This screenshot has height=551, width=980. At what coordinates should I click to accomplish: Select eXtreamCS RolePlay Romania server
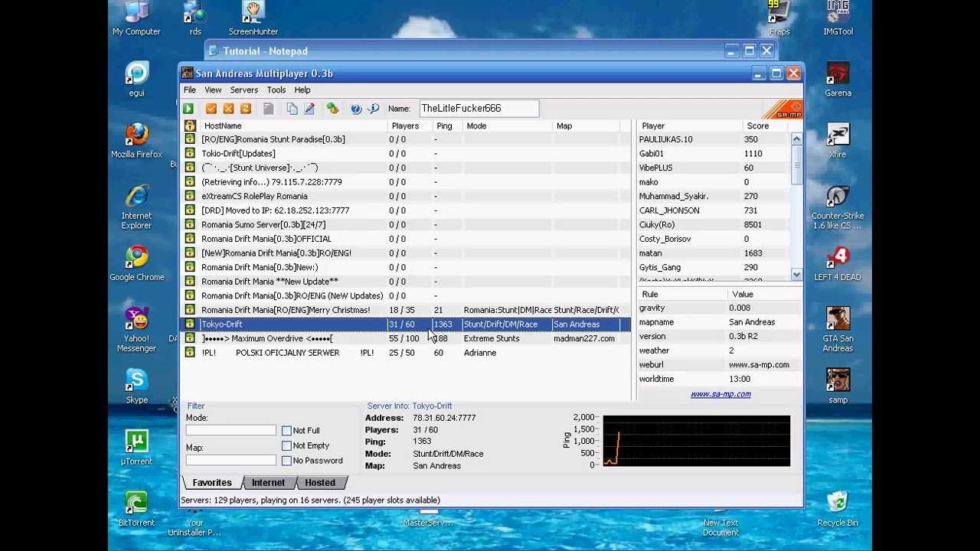[x=406, y=196]
